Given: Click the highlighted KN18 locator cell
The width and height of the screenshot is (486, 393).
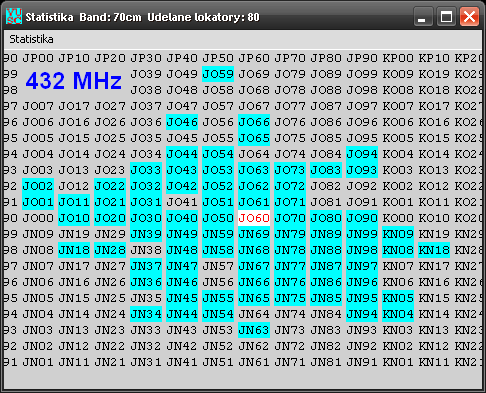Looking at the screenshot, I should pyautogui.click(x=434, y=250).
